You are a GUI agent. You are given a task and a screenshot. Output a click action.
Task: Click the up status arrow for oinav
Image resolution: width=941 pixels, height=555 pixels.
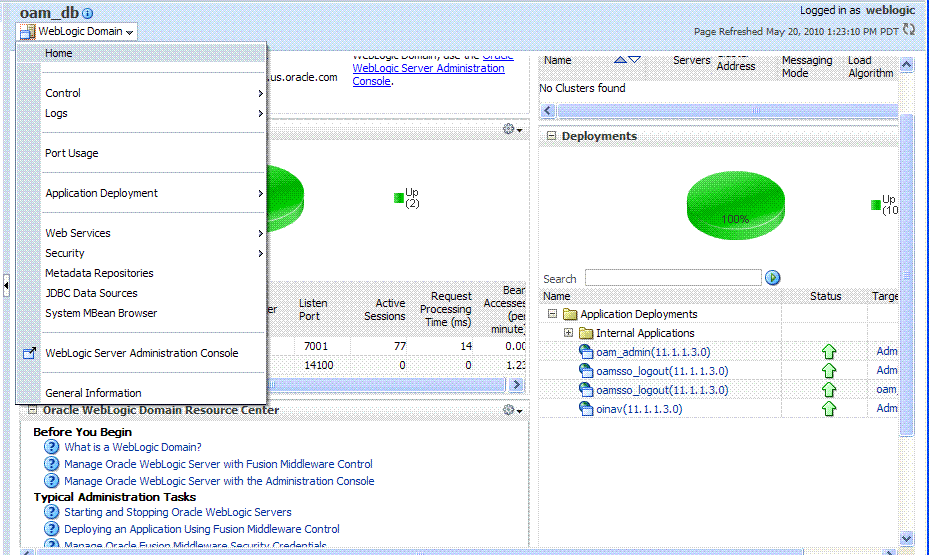829,409
